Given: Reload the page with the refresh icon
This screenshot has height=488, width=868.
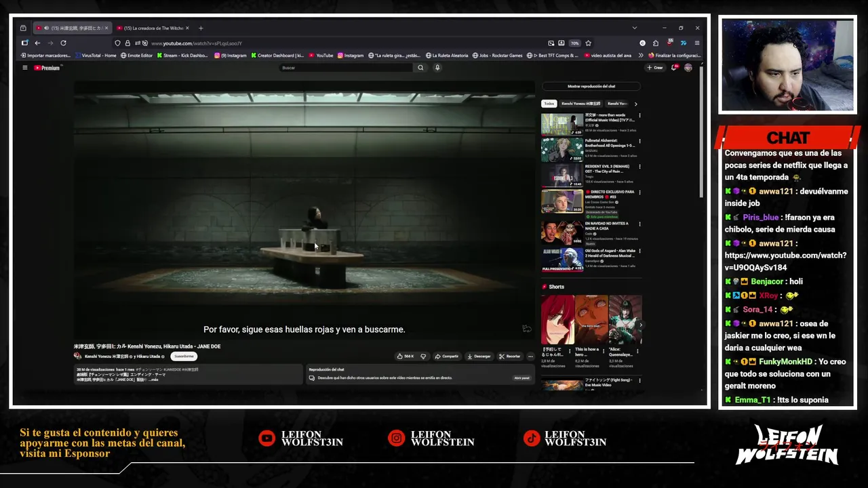Looking at the screenshot, I should [x=63, y=43].
